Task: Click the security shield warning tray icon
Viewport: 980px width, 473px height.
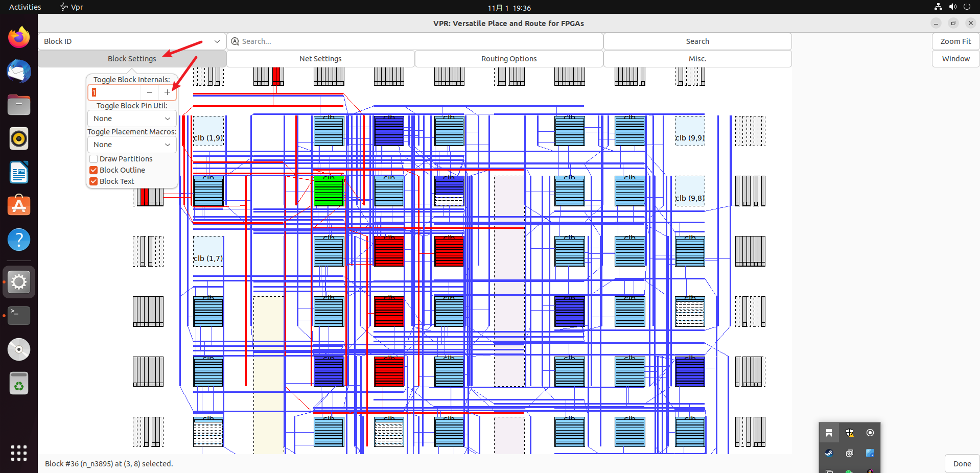Action: tap(849, 433)
